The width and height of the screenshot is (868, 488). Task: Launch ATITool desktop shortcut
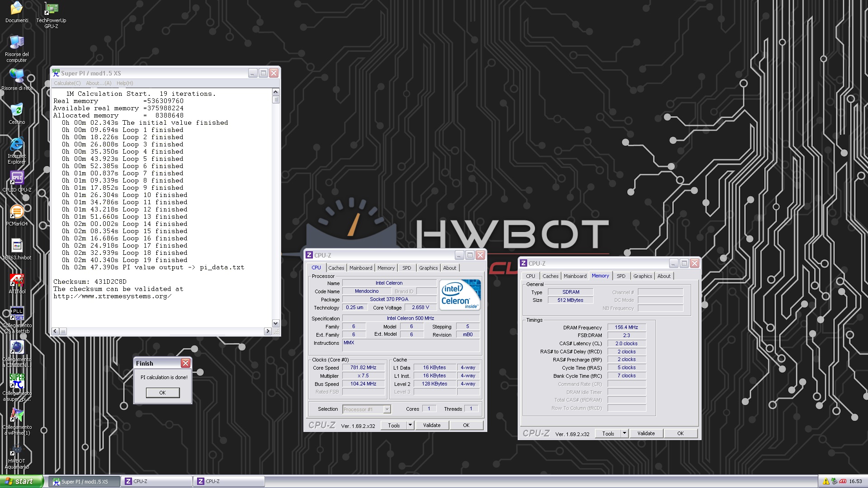pyautogui.click(x=17, y=283)
